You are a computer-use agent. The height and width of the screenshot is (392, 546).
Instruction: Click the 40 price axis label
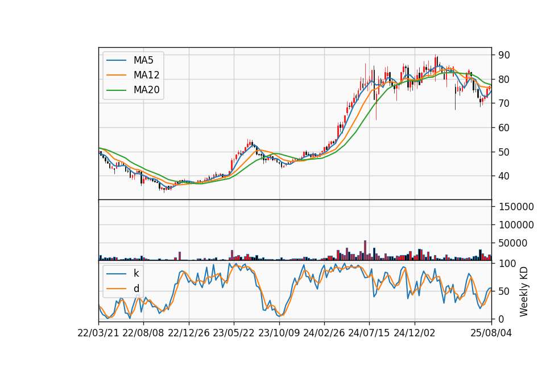[504, 176]
